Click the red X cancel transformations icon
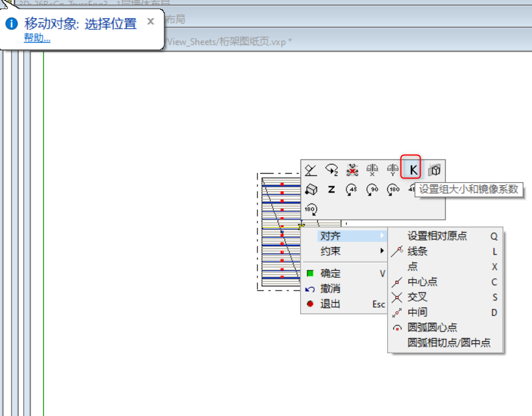The image size is (532, 416). click(x=352, y=170)
